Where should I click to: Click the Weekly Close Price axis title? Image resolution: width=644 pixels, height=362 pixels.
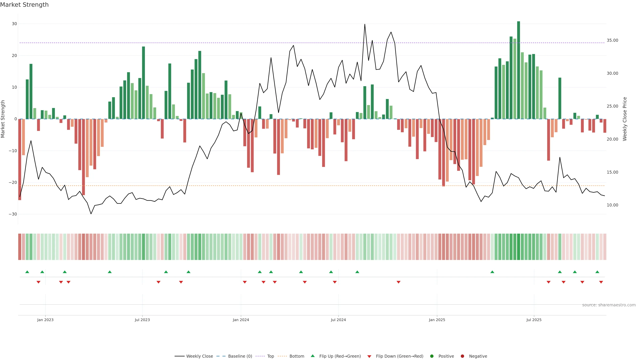click(x=625, y=119)
